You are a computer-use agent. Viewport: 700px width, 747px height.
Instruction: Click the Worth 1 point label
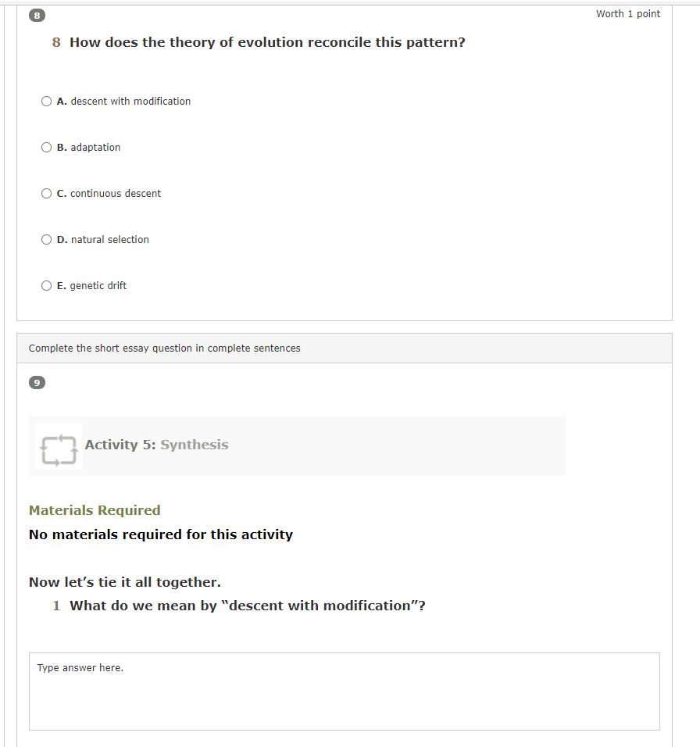tap(628, 14)
